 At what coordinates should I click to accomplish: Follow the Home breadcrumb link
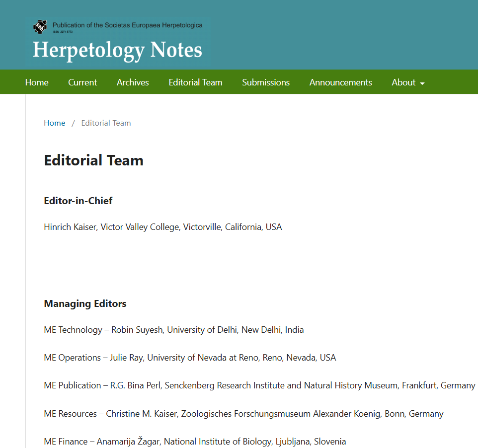pyautogui.click(x=54, y=123)
